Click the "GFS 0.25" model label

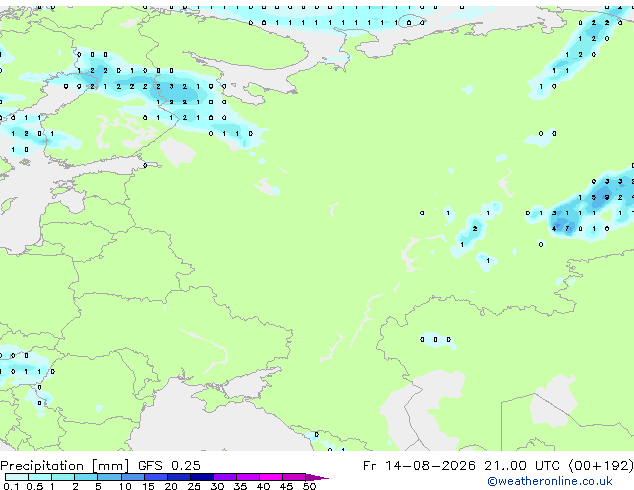point(169,466)
